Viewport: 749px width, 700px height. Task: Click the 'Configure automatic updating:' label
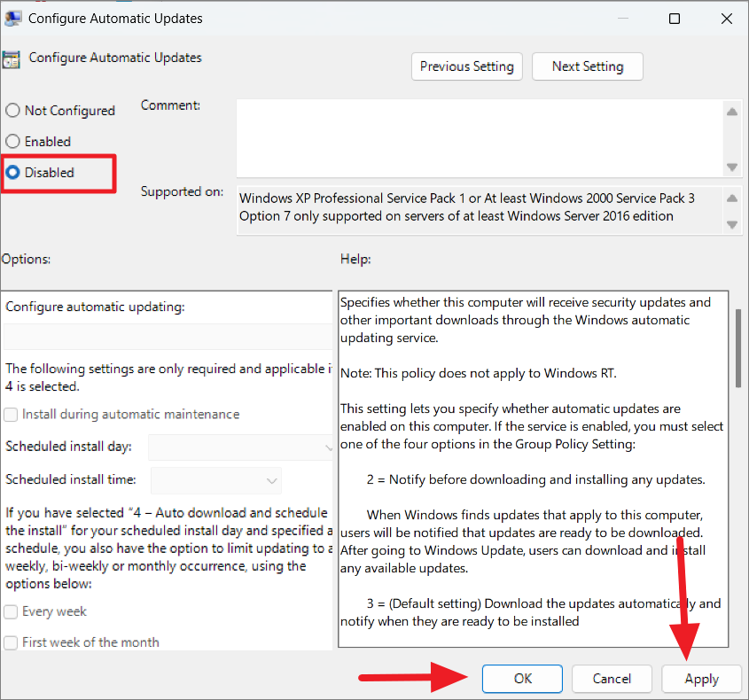(x=95, y=307)
